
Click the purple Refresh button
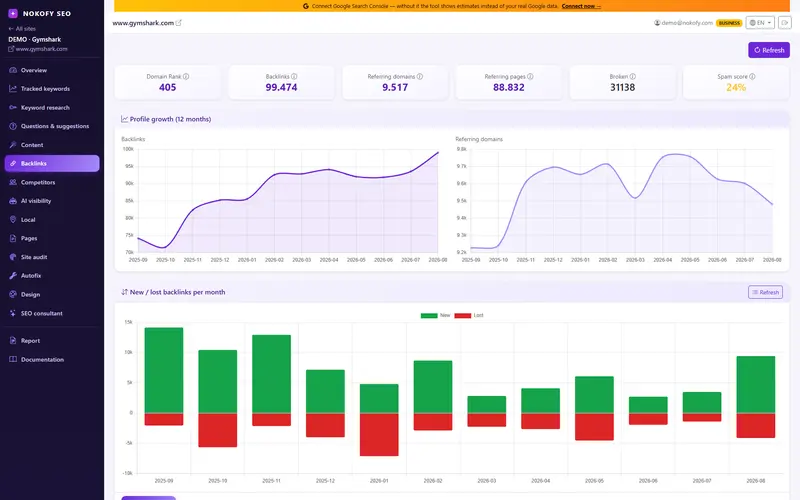[x=769, y=50]
